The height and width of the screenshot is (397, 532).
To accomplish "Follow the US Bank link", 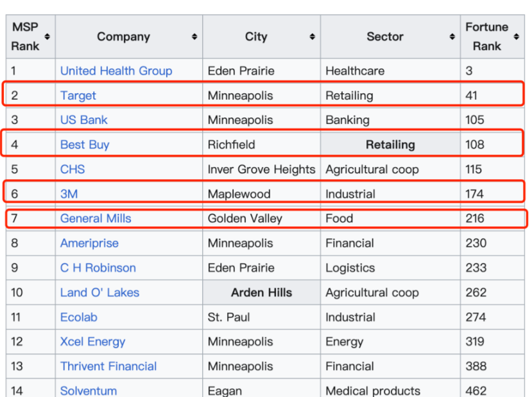I will click(84, 120).
